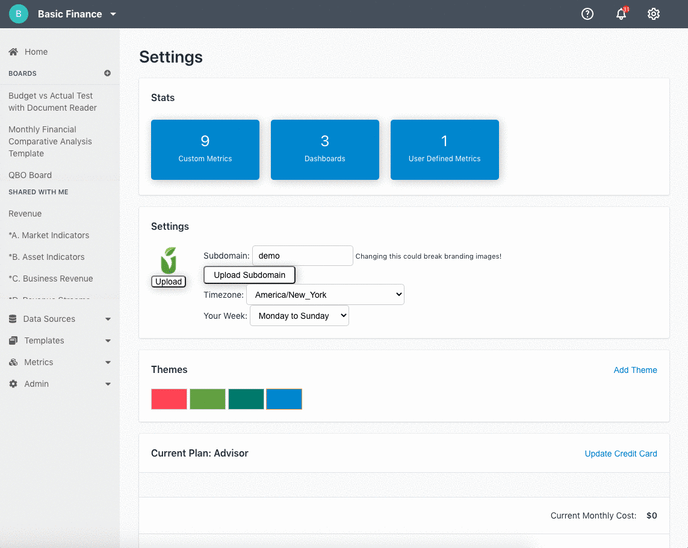Open the help question mark icon
The image size is (688, 548).
[587, 14]
